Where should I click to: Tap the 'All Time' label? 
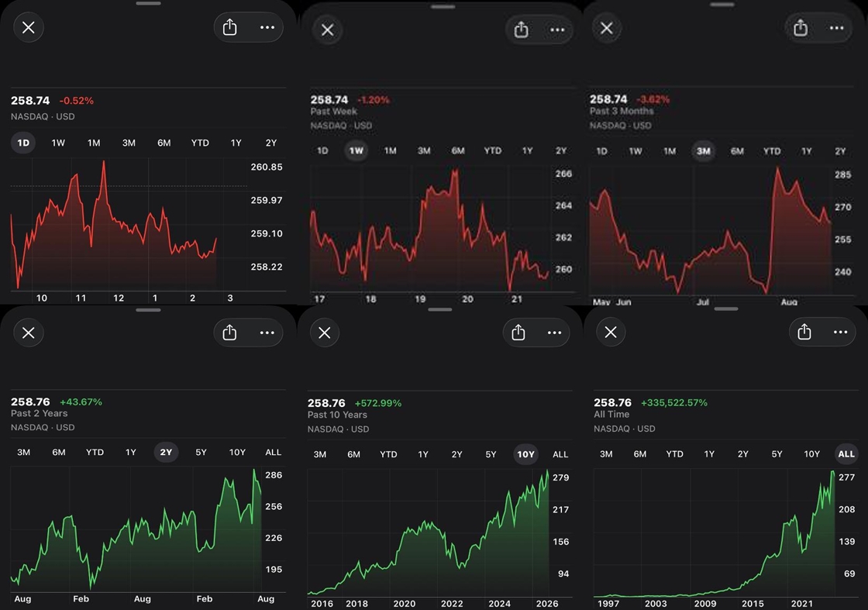coord(611,414)
